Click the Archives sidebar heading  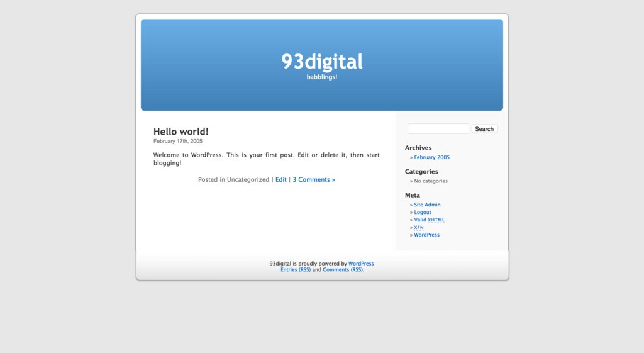(418, 148)
